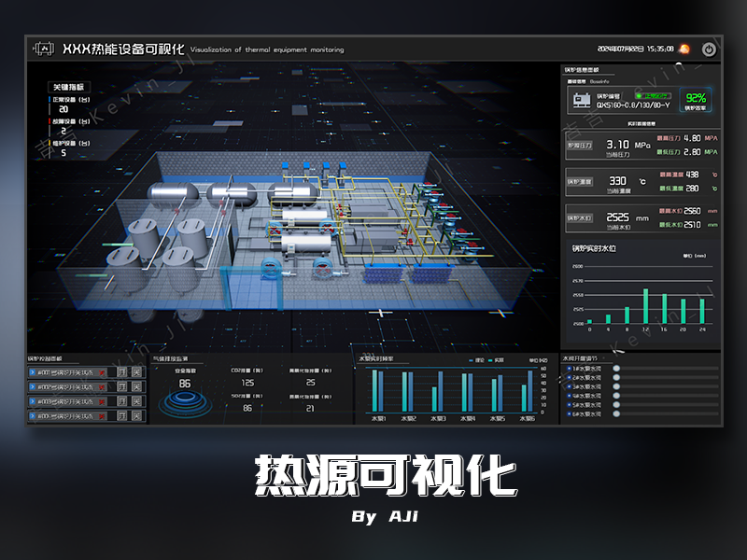
Task: Select the 锅炉水位 water level panel icon
Action: (x=580, y=217)
